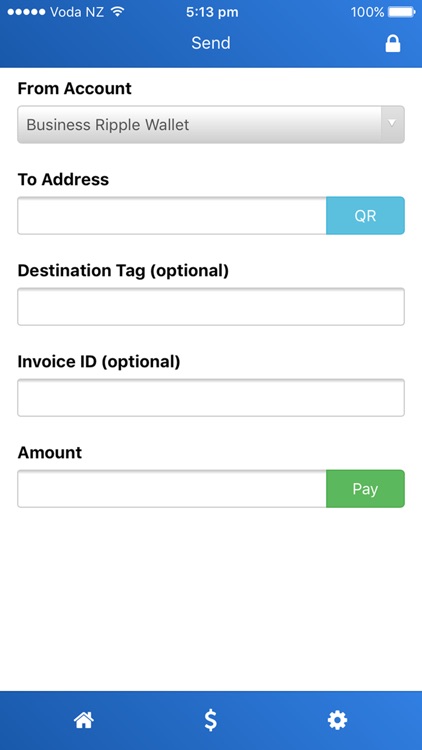
Task: Open Settings gear icon
Action: [x=337, y=720]
